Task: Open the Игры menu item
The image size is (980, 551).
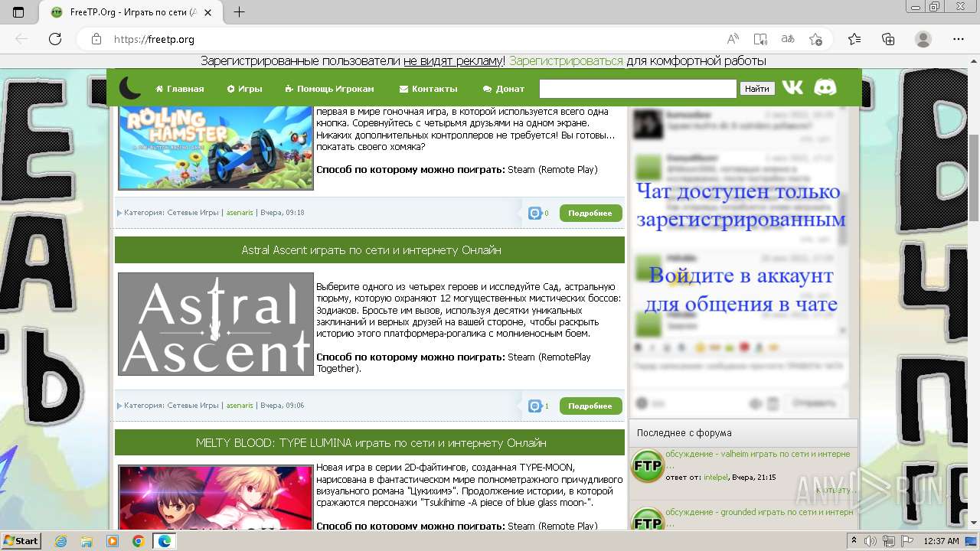Action: point(245,89)
